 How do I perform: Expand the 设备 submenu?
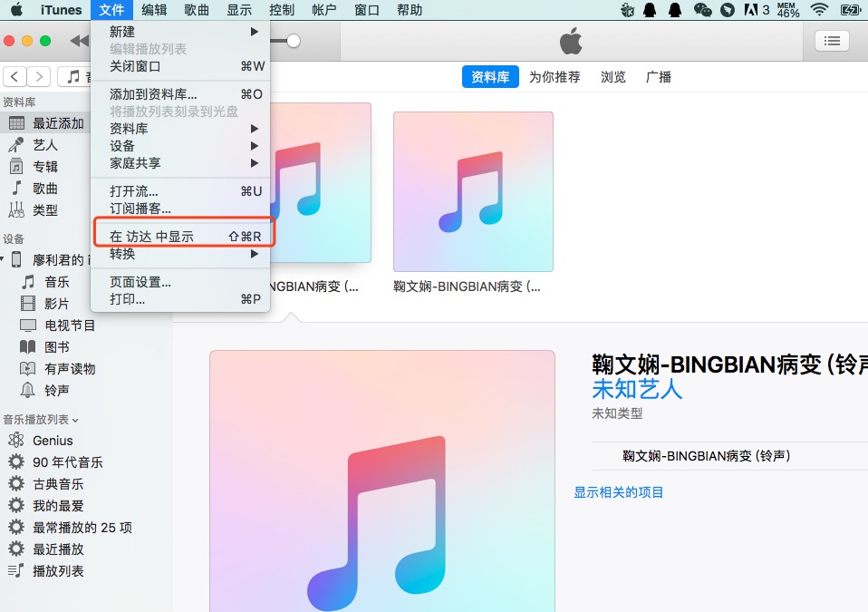pyautogui.click(x=180, y=146)
